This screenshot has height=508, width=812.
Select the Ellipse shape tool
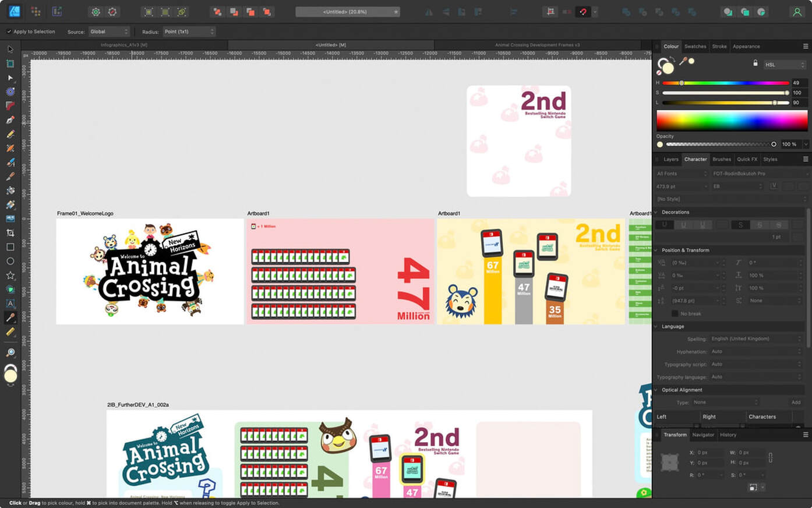pyautogui.click(x=10, y=261)
